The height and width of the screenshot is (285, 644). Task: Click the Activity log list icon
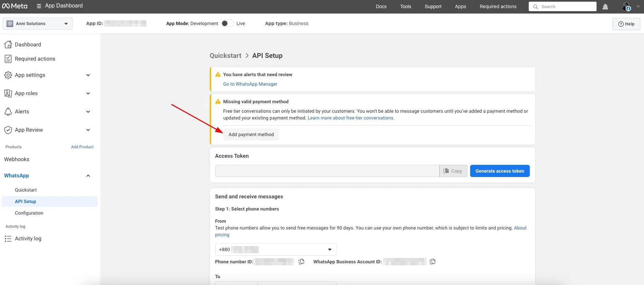8,239
